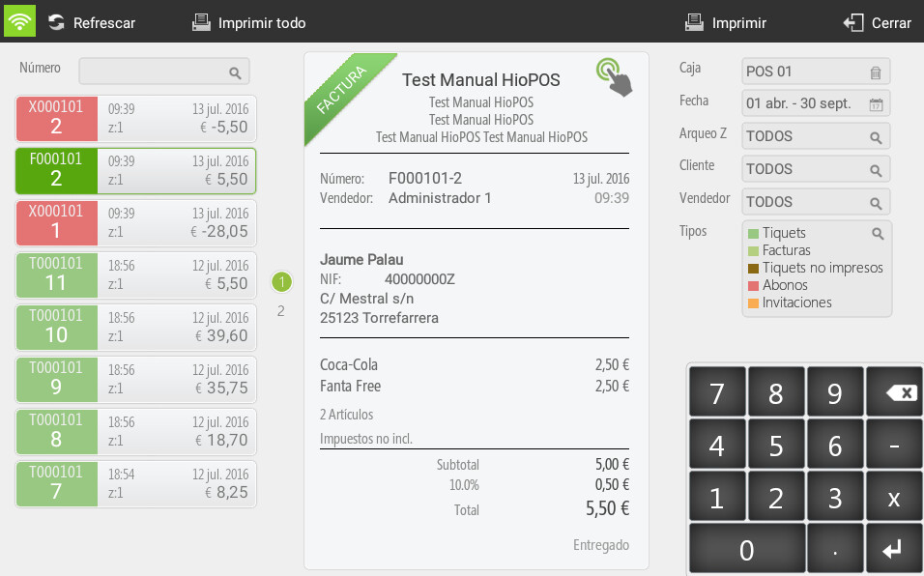Click the Imprimir todo printer icon
The image size is (924, 576).
[x=201, y=22]
